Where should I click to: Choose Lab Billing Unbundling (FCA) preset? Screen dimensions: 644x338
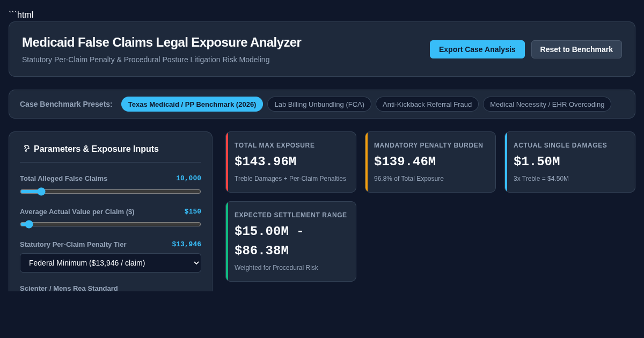[x=319, y=104]
